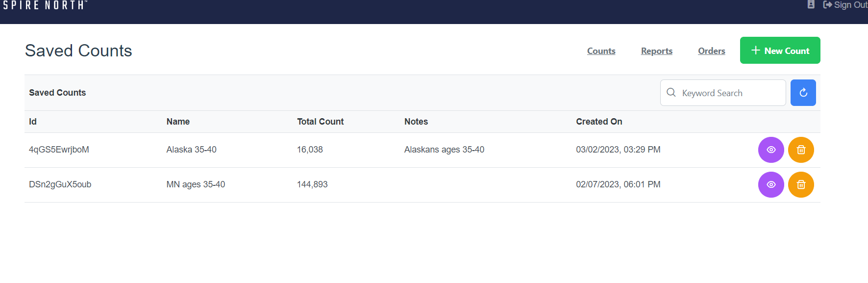Open the Reports page link

657,51
